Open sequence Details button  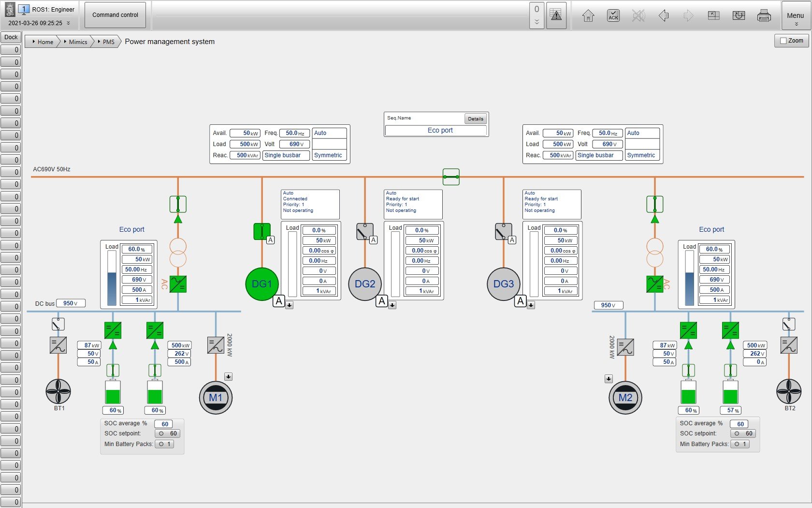point(475,119)
